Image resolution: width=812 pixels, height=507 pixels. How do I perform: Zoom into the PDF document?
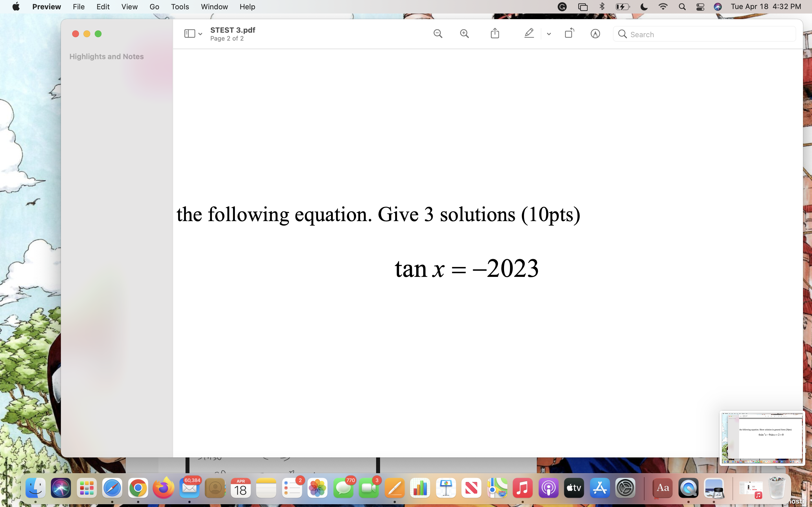click(464, 34)
